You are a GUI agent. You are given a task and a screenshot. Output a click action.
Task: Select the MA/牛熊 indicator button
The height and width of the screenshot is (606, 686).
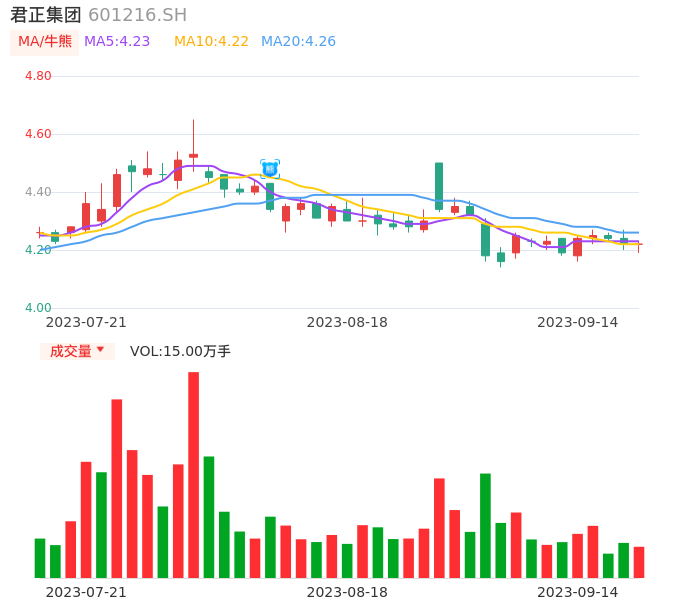point(45,42)
